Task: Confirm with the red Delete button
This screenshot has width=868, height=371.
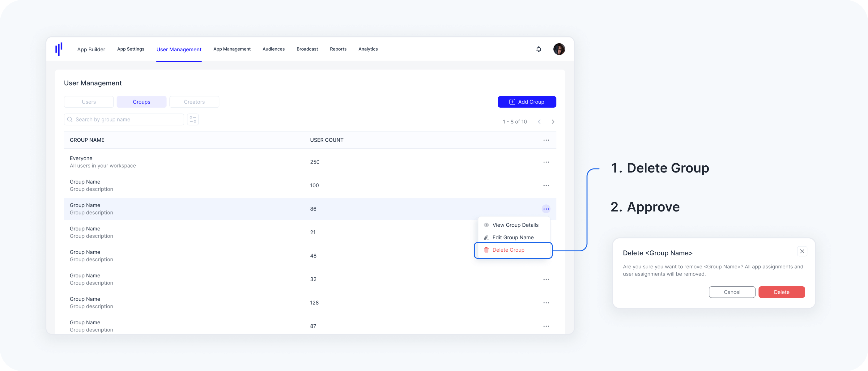Action: pos(781,292)
